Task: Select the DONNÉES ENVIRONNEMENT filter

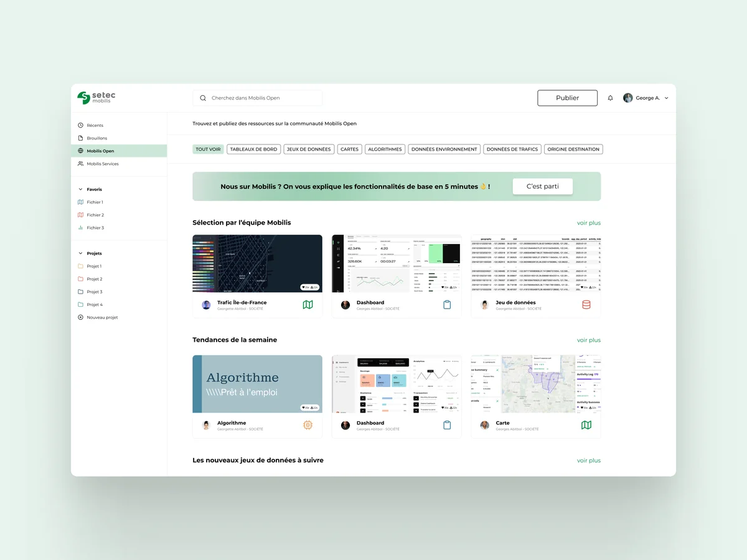Action: tap(444, 149)
